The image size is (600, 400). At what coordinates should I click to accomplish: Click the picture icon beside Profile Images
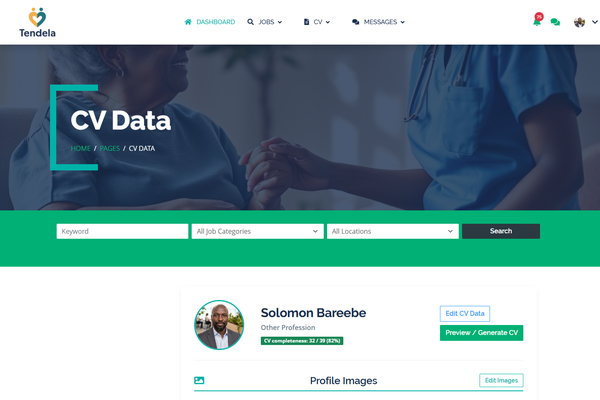[x=199, y=380]
